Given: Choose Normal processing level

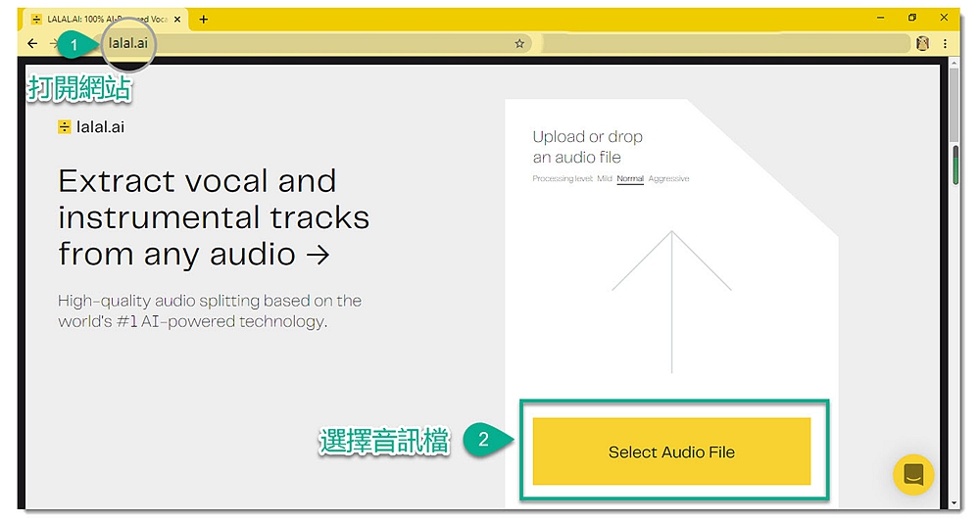Looking at the screenshot, I should coord(630,178).
